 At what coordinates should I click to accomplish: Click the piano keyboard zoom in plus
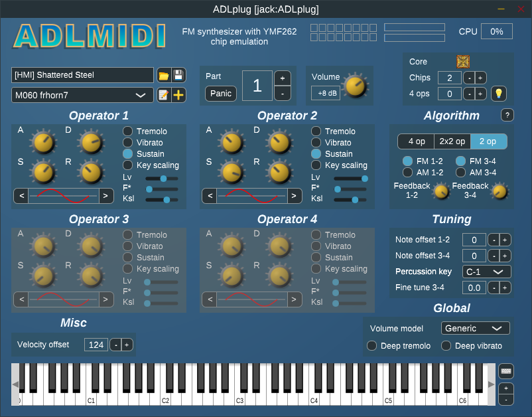[x=506, y=388]
